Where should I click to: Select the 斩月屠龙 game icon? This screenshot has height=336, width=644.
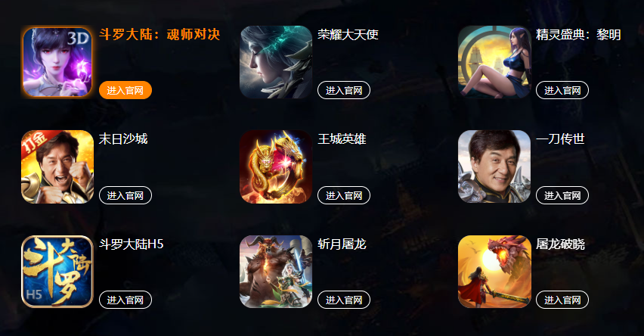pos(276,272)
